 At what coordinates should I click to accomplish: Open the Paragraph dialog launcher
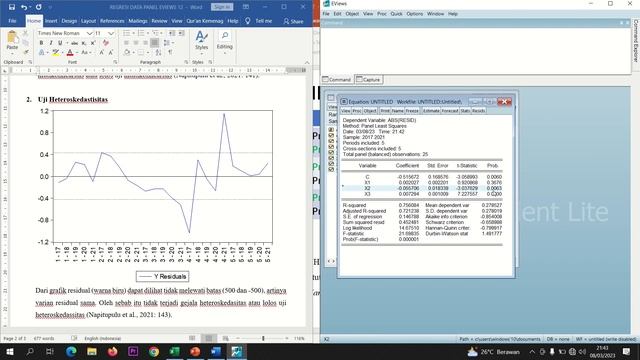click(x=186, y=62)
